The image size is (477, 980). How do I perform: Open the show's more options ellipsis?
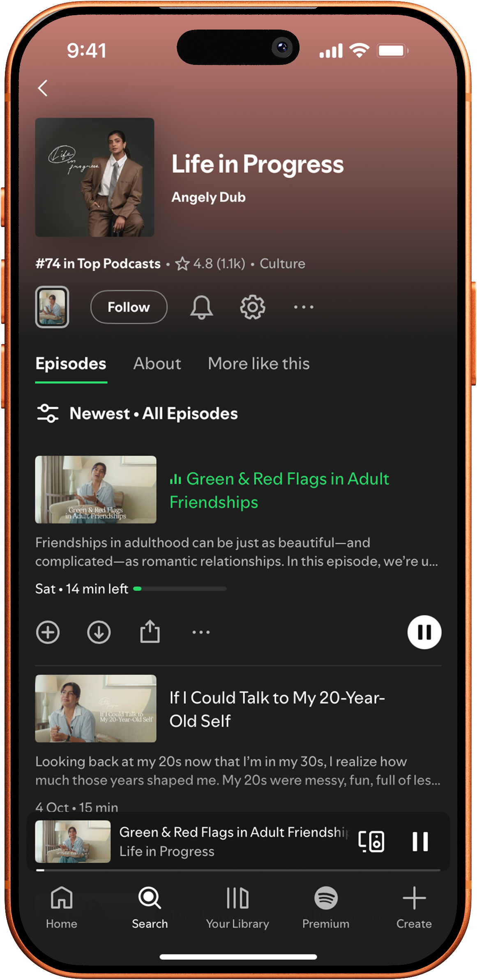point(304,307)
